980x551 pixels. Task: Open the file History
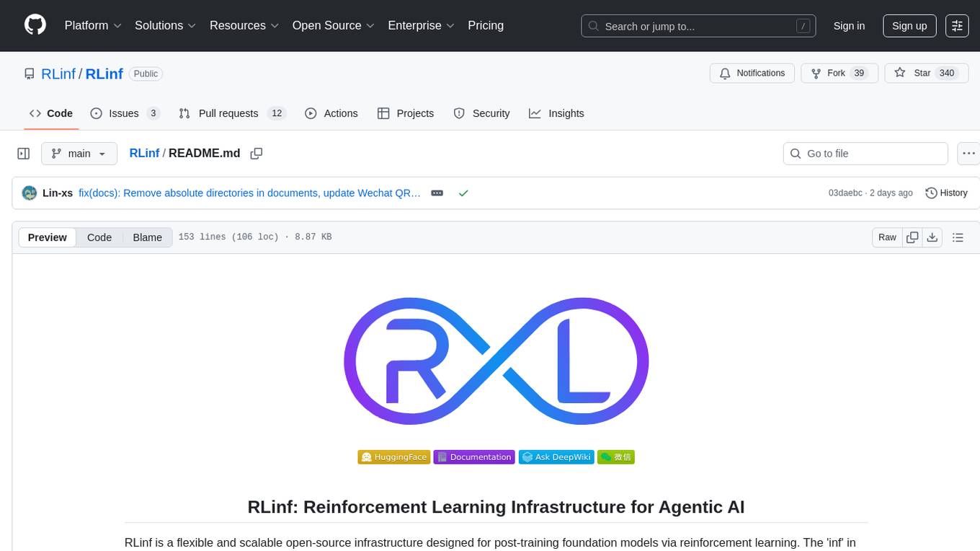(x=946, y=193)
